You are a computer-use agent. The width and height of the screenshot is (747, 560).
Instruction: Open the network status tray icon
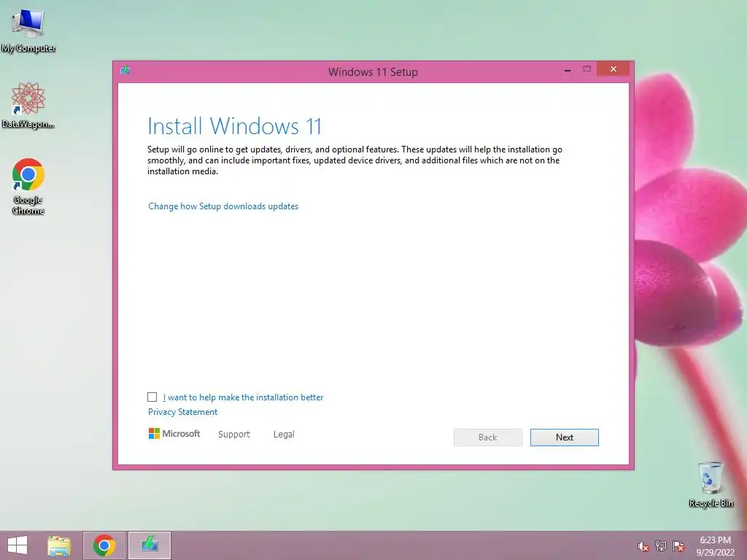click(661, 546)
